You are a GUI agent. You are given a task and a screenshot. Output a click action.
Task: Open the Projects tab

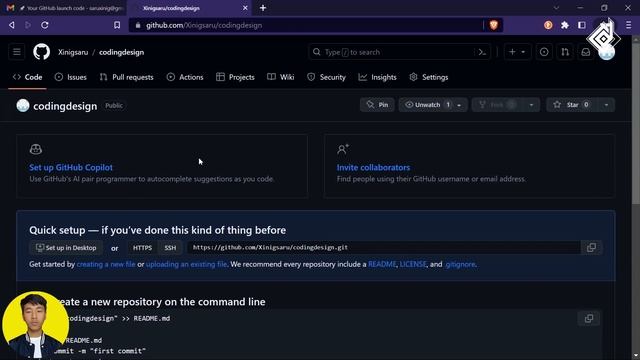click(235, 77)
